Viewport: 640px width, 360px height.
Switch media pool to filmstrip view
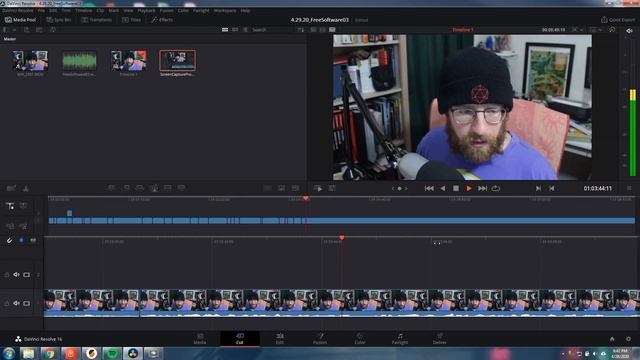[235, 30]
